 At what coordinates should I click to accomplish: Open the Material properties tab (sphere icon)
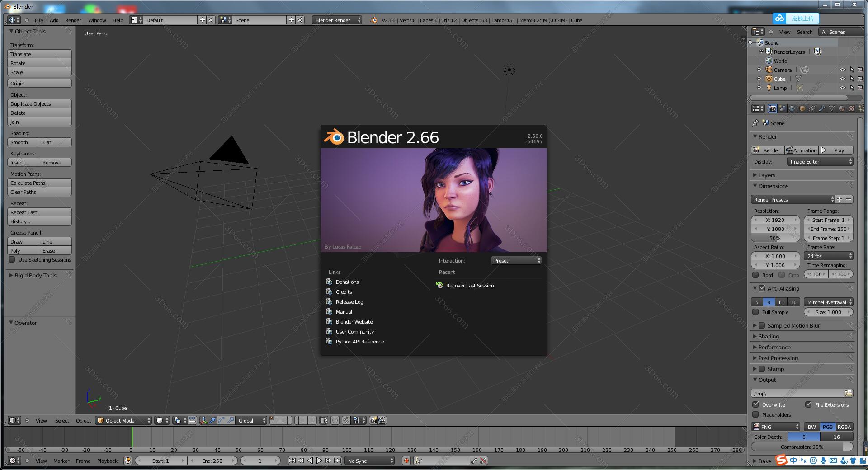[841, 109]
